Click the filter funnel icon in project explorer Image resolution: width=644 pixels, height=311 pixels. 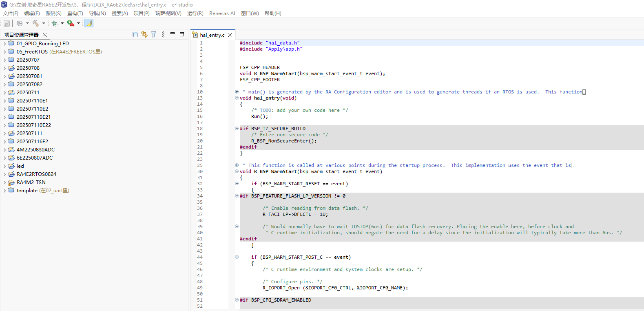coord(154,35)
